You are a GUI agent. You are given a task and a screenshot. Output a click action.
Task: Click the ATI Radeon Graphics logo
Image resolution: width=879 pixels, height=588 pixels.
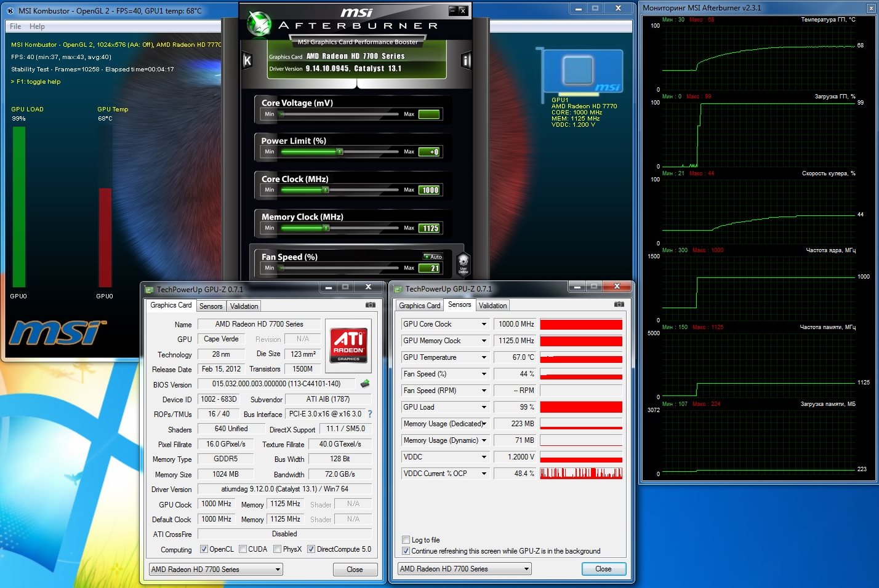point(348,345)
